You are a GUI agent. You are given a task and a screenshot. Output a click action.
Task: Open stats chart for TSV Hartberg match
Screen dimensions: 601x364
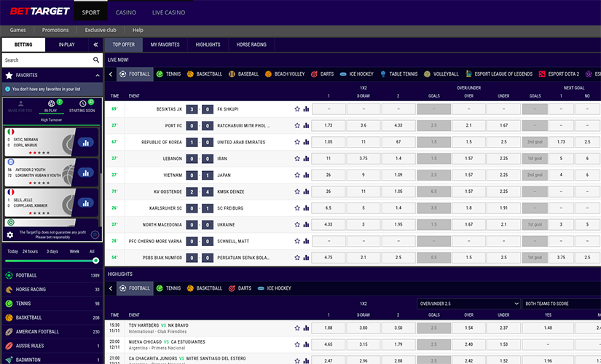[306, 328]
